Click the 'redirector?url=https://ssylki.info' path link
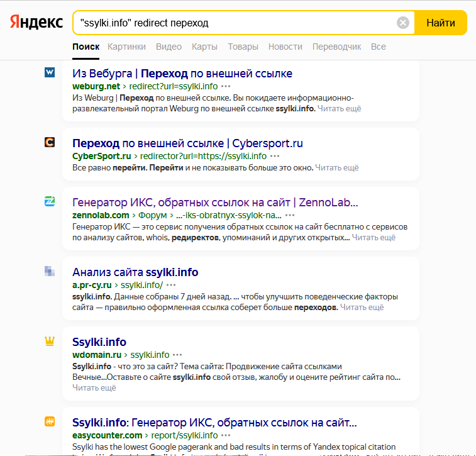 tap(203, 157)
